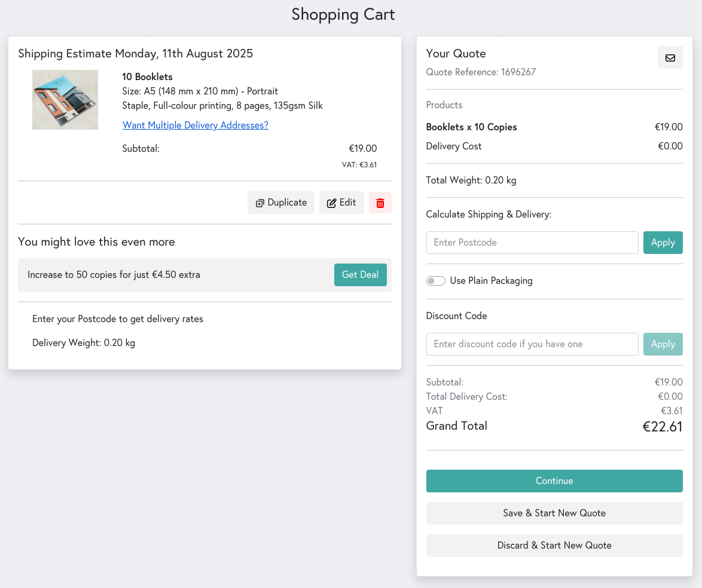Click the Enter Postcode input field
702x588 pixels.
pos(532,243)
